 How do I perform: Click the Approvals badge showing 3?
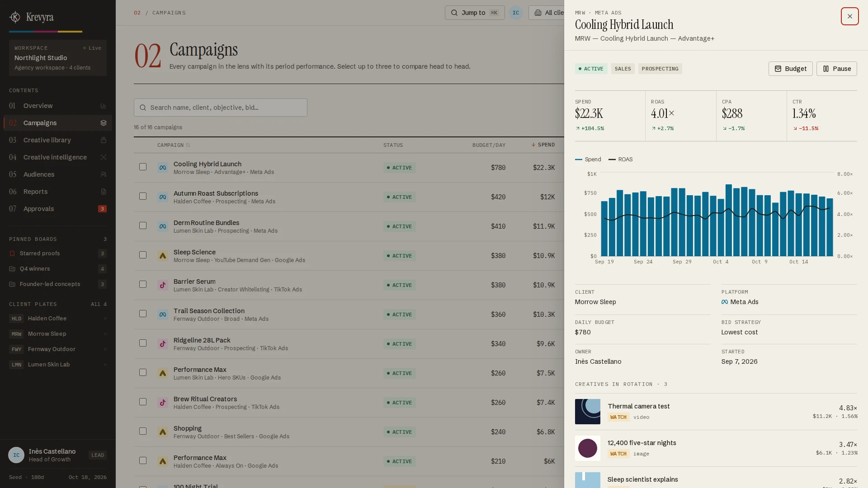[102, 209]
